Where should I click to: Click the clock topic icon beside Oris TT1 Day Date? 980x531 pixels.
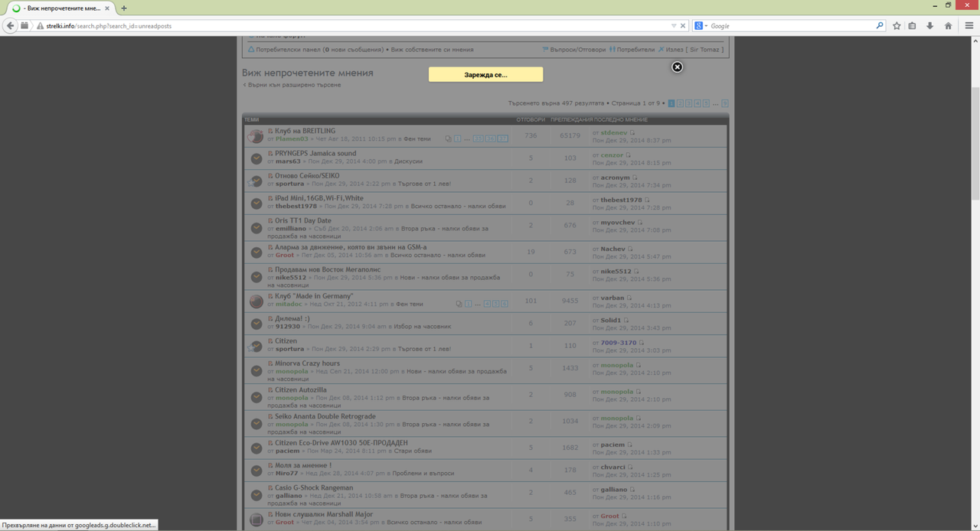256,228
